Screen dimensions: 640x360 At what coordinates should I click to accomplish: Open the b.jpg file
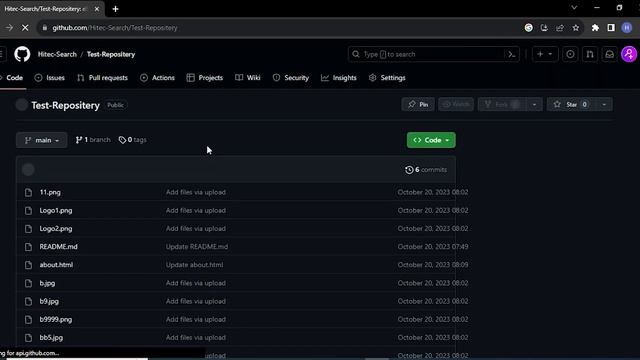47,283
